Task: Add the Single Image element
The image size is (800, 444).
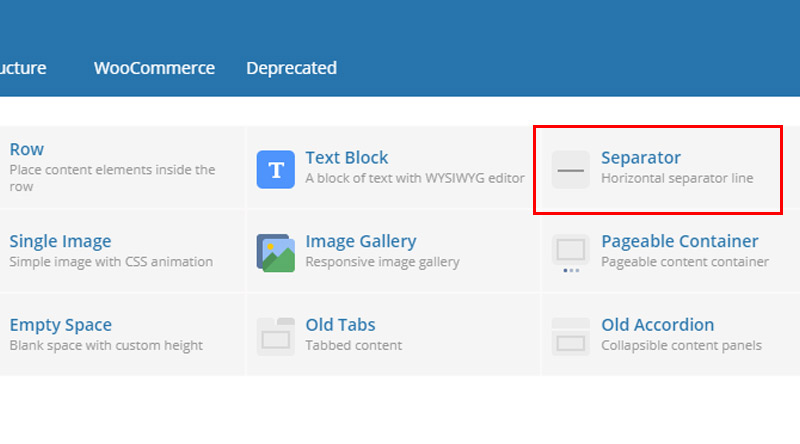Action: click(x=60, y=241)
